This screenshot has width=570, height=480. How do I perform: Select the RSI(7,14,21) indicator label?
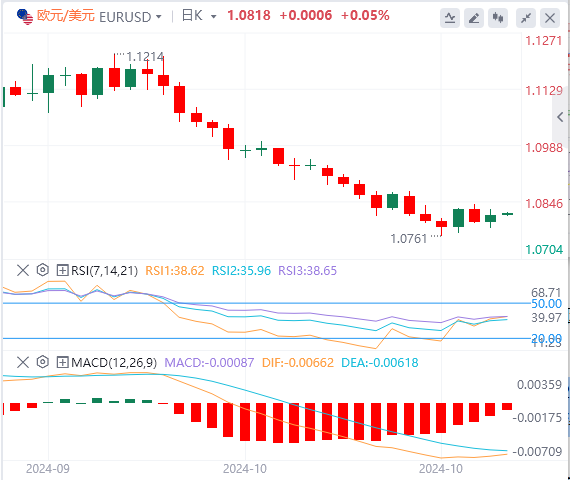[x=104, y=271]
